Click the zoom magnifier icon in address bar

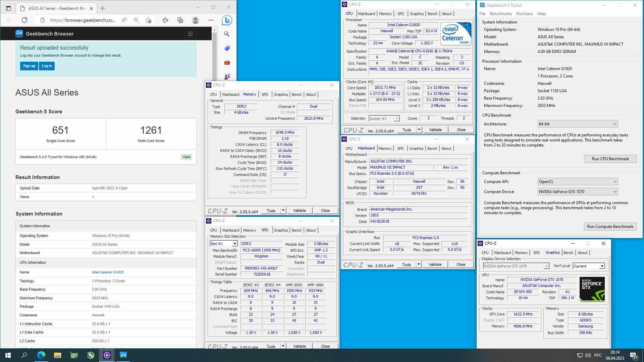[x=136, y=20]
